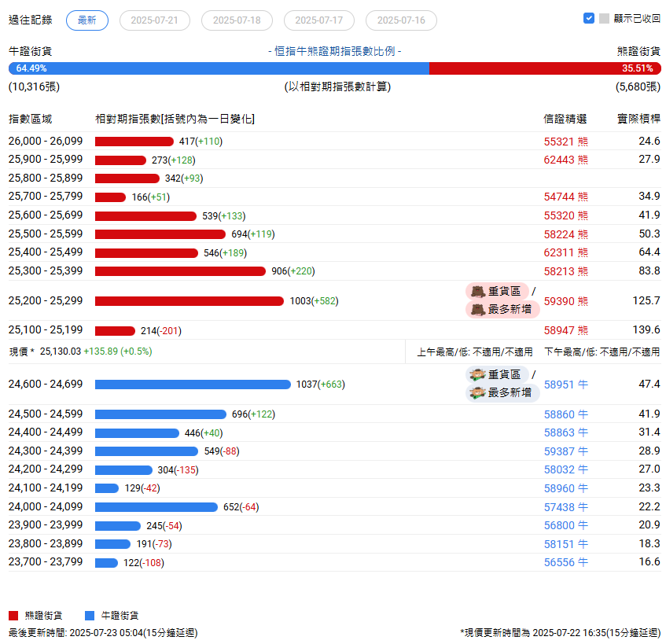The width and height of the screenshot is (666, 644).
Task: Click the 牛 marker beside code 56556
Action: 583,563
